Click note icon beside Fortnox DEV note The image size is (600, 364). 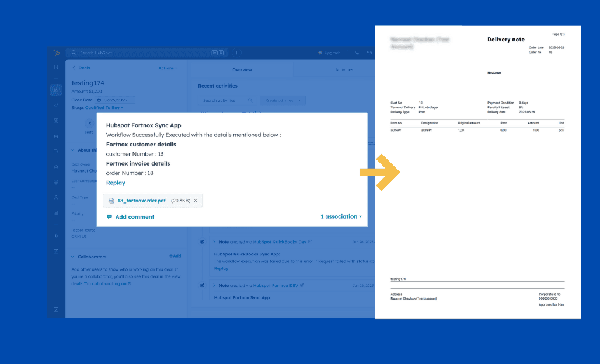tap(202, 286)
